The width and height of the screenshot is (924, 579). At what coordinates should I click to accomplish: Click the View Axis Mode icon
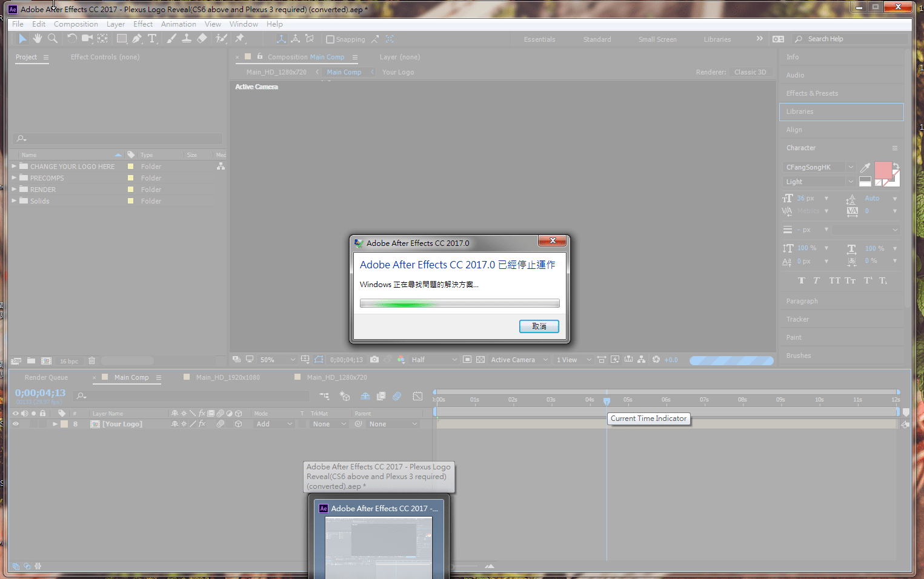coord(310,39)
